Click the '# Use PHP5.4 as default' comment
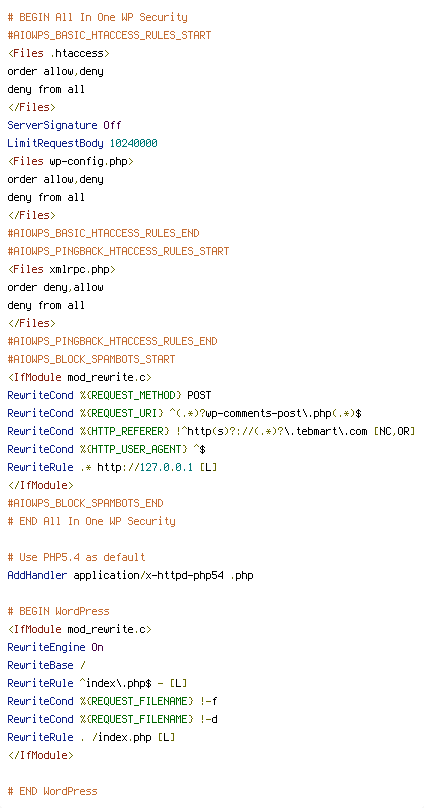424x808 pixels. (x=76, y=557)
